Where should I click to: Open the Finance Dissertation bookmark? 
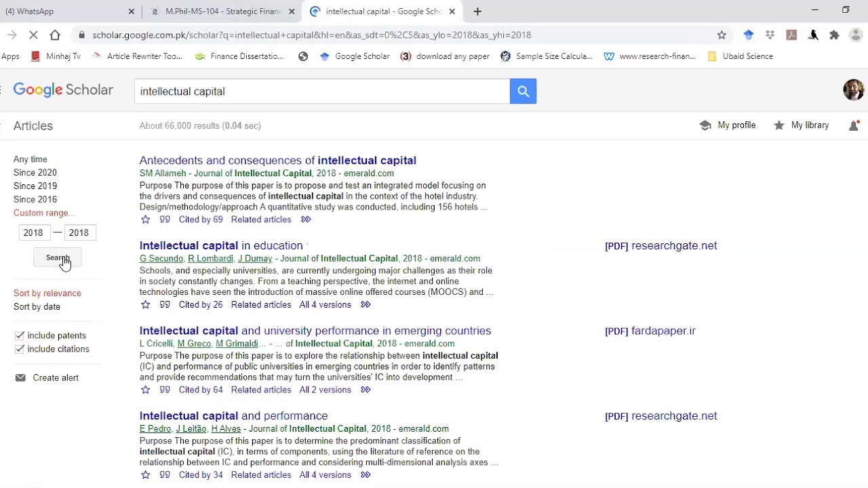[239, 56]
